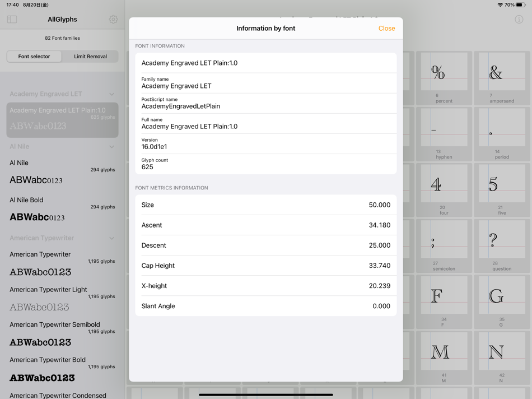Open the N glyph tile
The height and width of the screenshot is (399, 532).
502,358
